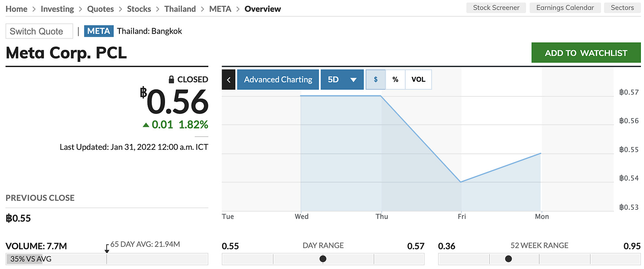The image size is (644, 269).
Task: Open Investing breadcrumb link
Action: click(x=57, y=9)
